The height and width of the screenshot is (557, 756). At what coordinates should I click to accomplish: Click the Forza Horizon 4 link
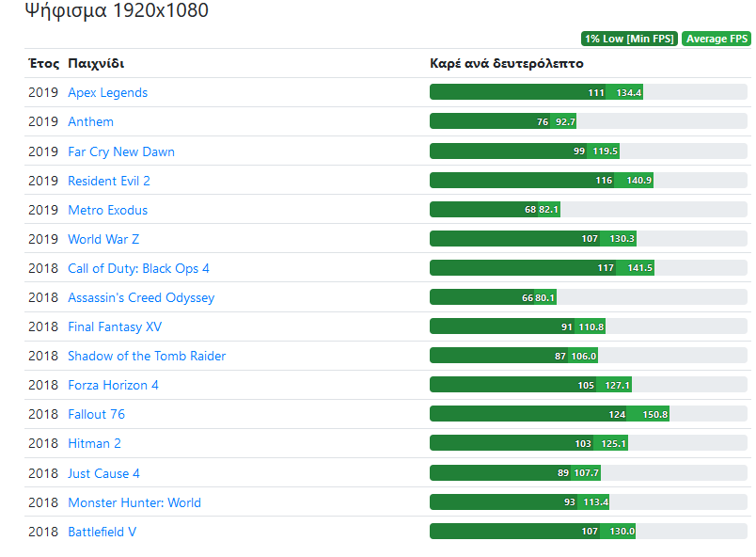point(113,385)
